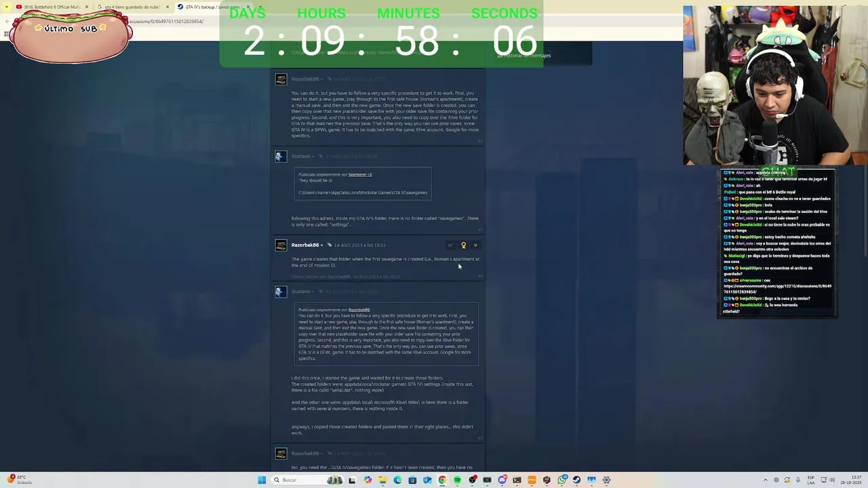The image size is (868, 488).
Task: Open OBS Studio from taskbar
Action: pos(472,480)
